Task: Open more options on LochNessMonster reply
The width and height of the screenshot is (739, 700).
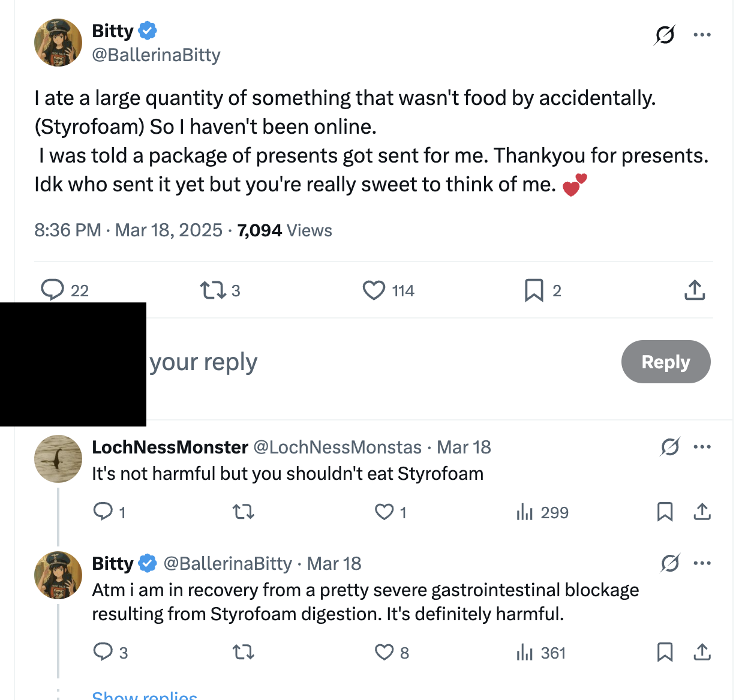Action: pos(702,447)
